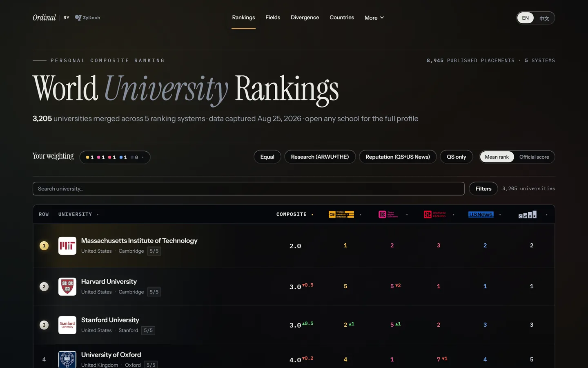
Task: Sort by the Shanghai Ranking logo column
Action: coord(435,214)
